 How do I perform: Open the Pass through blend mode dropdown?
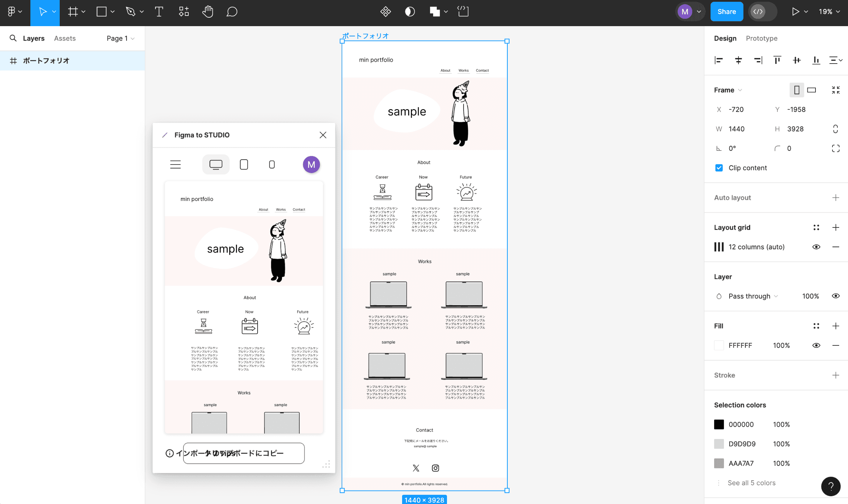(753, 296)
